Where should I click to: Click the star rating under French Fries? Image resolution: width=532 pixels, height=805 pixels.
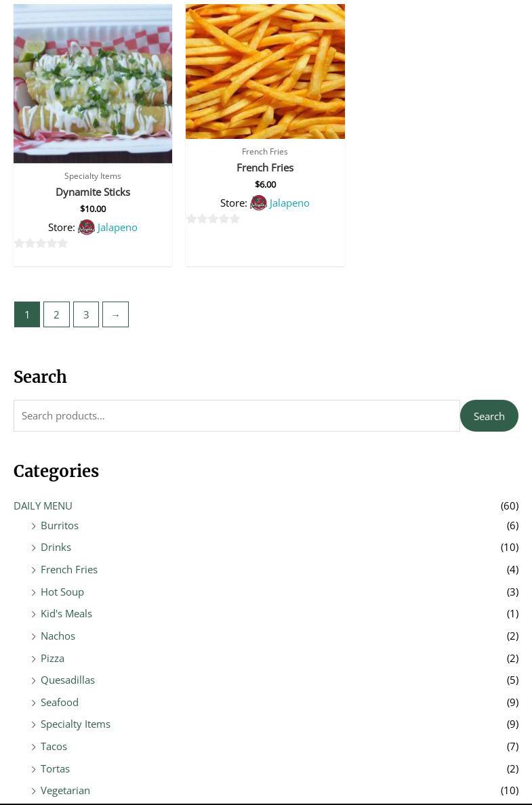coord(213,219)
